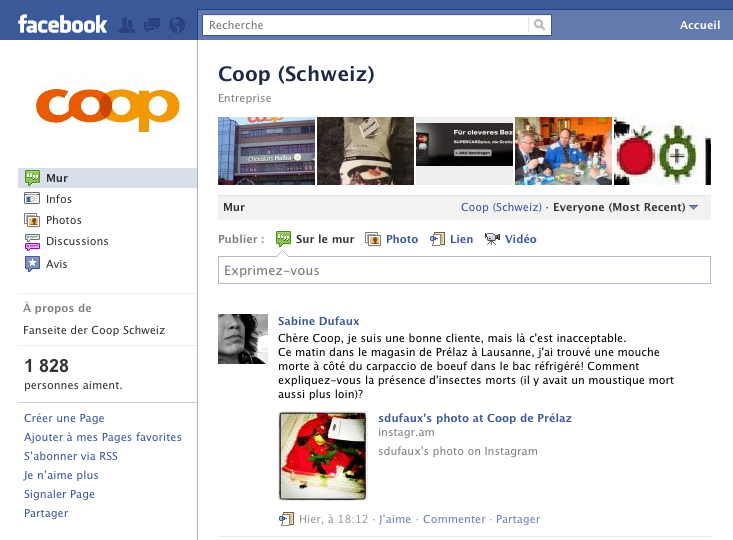
Task: Open the notifications globe icon
Action: pos(177,25)
